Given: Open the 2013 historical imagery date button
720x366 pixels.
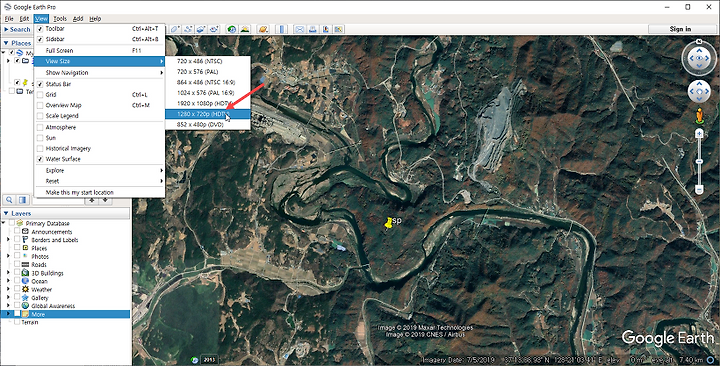Looking at the screenshot, I should coord(209,360).
